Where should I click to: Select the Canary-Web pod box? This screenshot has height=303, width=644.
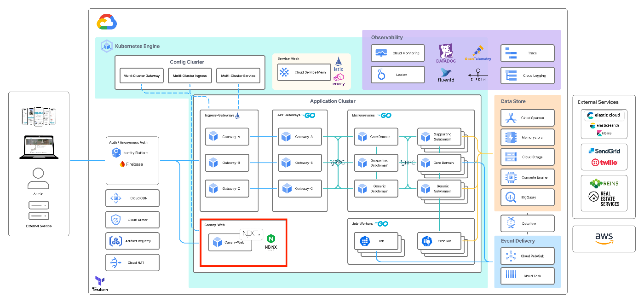(x=230, y=242)
